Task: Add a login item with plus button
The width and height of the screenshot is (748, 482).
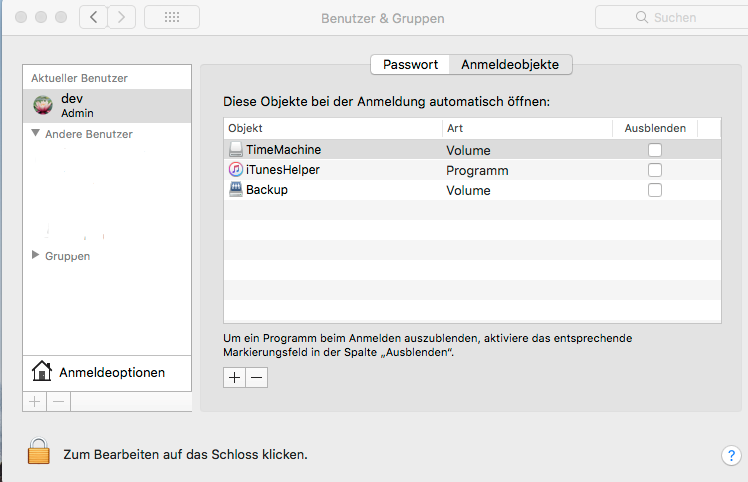Action: coord(235,377)
